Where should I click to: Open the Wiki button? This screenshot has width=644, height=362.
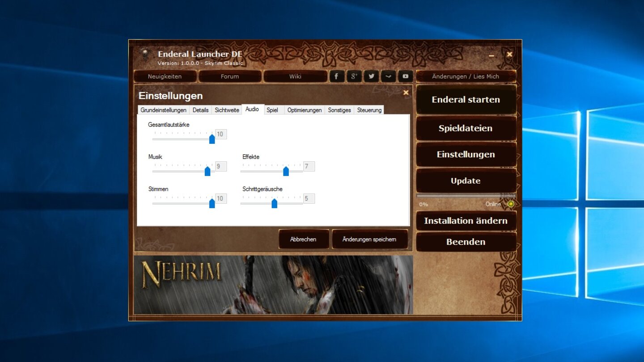click(295, 76)
